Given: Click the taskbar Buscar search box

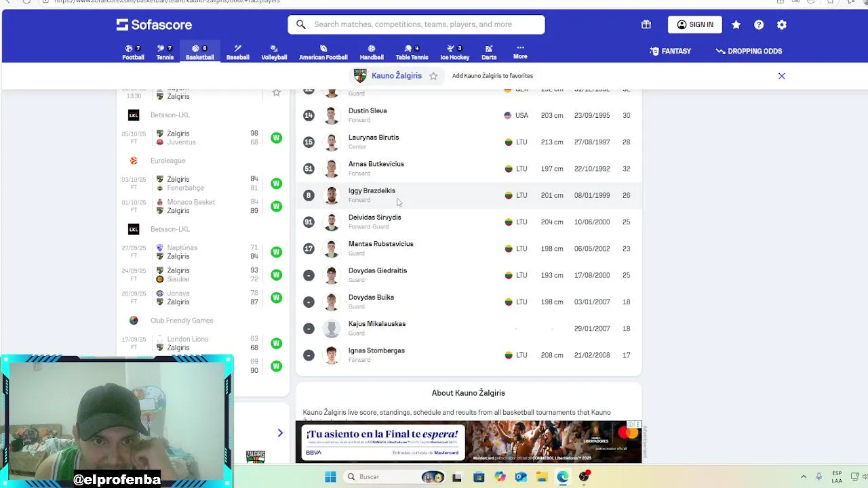Looking at the screenshot, I should 393,477.
